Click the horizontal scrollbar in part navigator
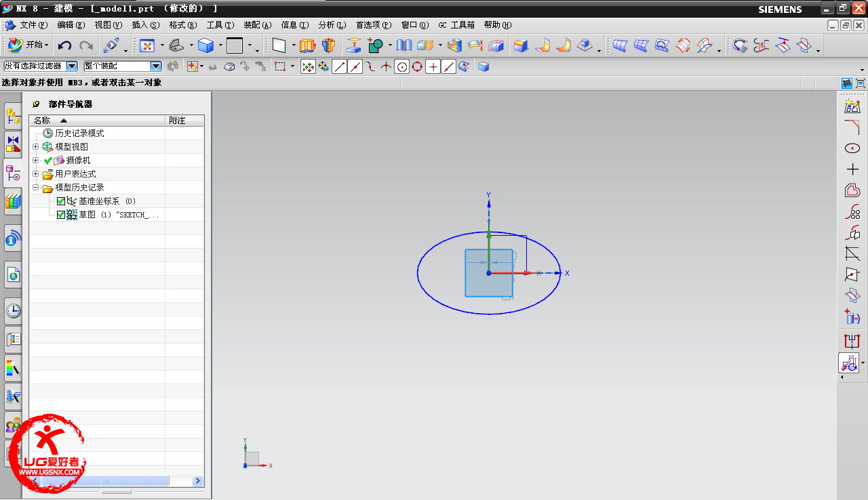Screen dimensions: 868x500 (105, 480)
